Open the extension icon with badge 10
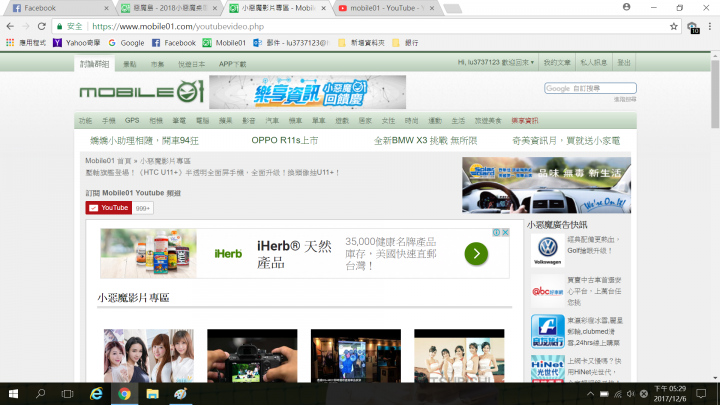Screen dimensions: 720x405 pos(693,27)
